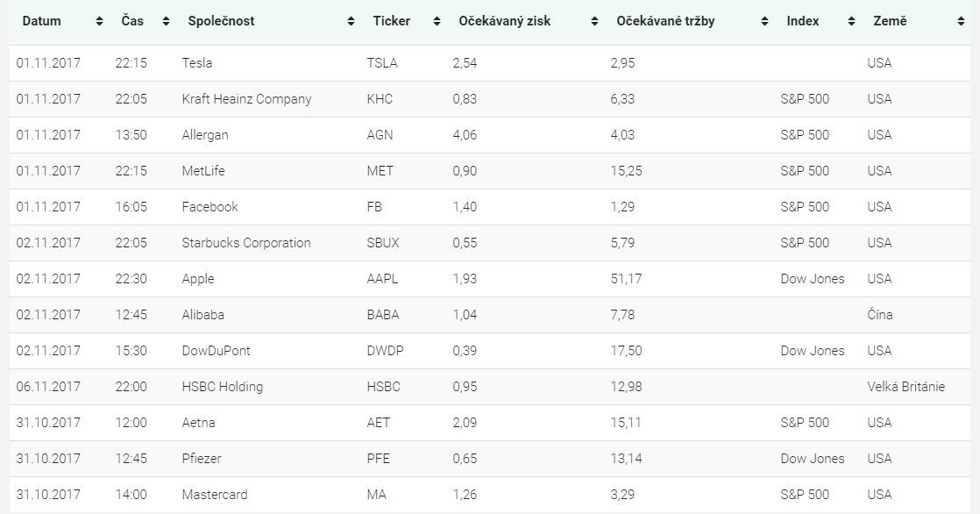Click sort arrows next to Čas
The image size is (980, 514).
pos(166,21)
